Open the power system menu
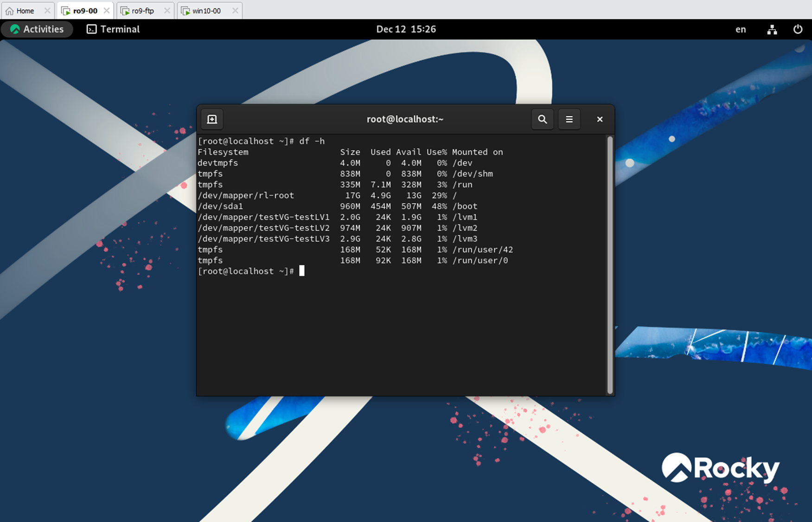This screenshot has width=812, height=522. pyautogui.click(x=798, y=29)
